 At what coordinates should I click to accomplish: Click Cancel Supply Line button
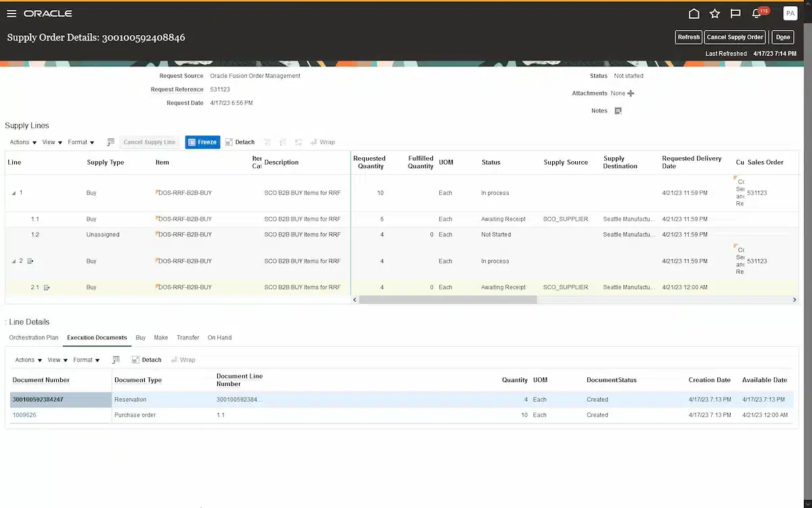click(x=150, y=142)
